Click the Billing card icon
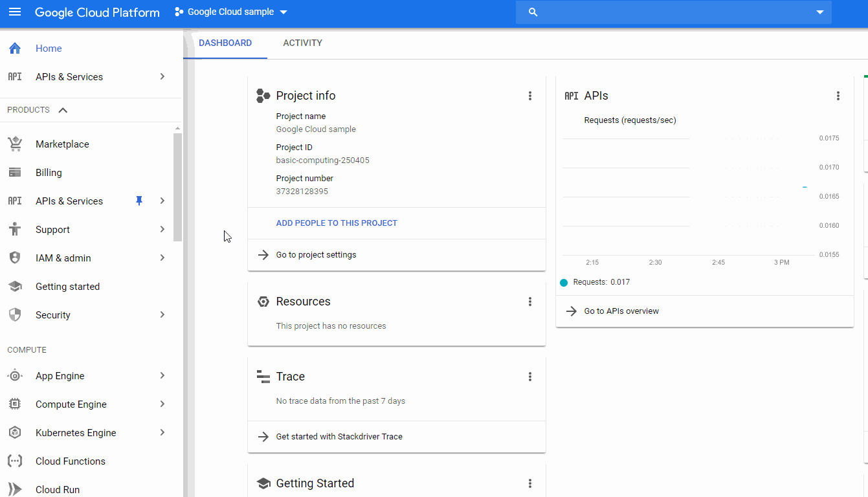 pos(14,172)
